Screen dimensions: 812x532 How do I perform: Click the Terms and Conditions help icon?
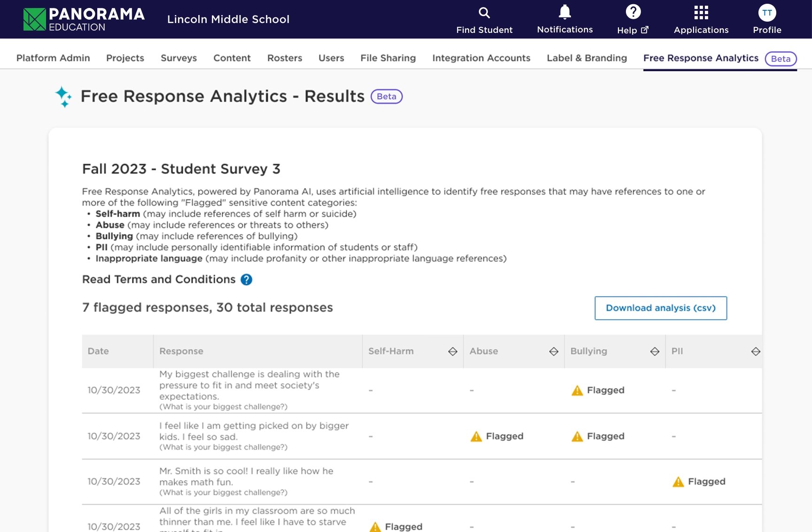(x=246, y=279)
